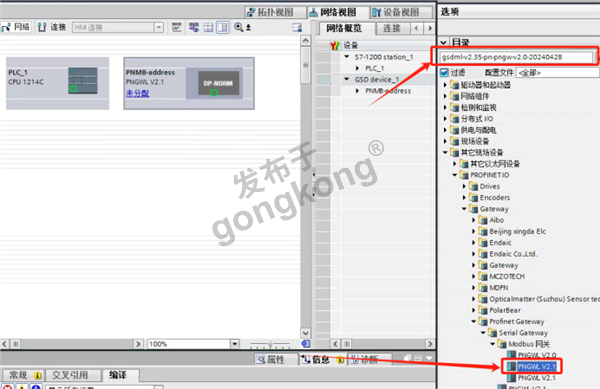Click the 网络 (Network) toolbar button
This screenshot has width=600, height=389.
click(x=16, y=27)
